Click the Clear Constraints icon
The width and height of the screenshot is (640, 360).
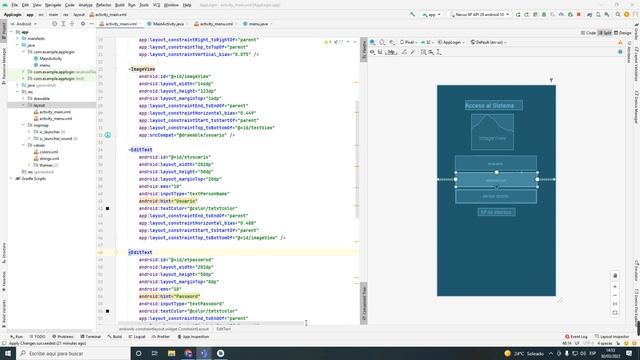click(404, 52)
